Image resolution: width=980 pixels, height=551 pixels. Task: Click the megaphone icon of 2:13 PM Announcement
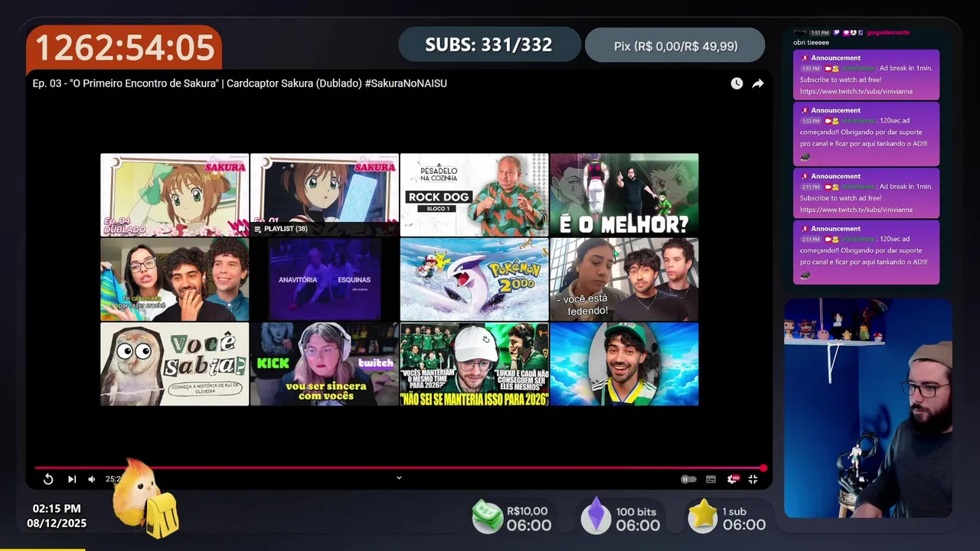(x=805, y=229)
